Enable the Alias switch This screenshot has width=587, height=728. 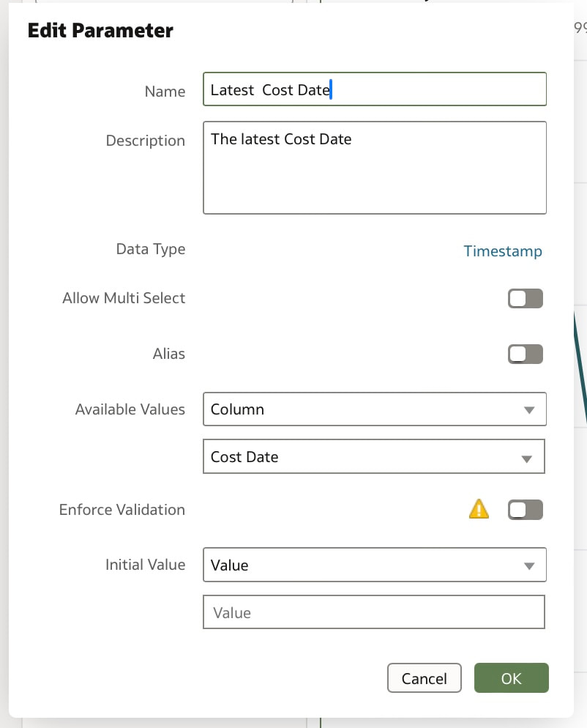tap(526, 354)
